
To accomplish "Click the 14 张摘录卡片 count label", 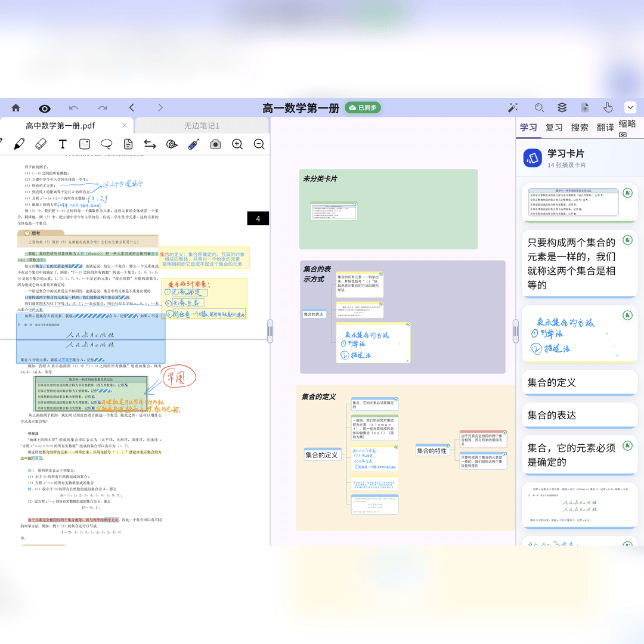I will 567,165.
